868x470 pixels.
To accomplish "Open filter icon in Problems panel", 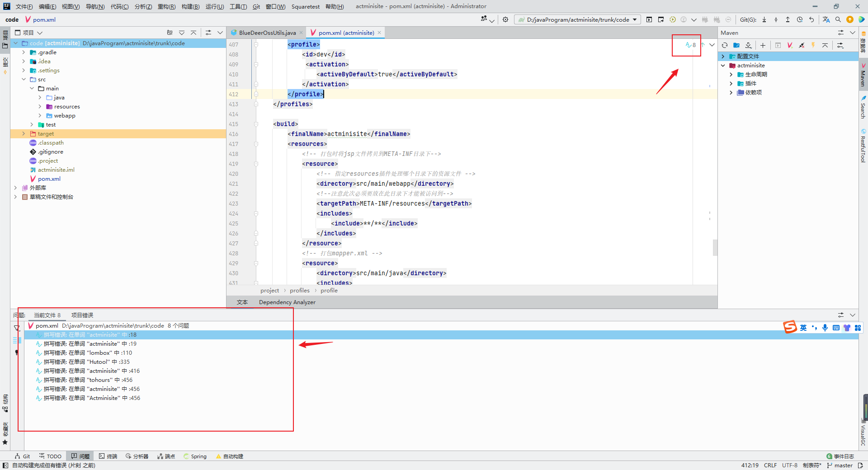I will click(17, 328).
